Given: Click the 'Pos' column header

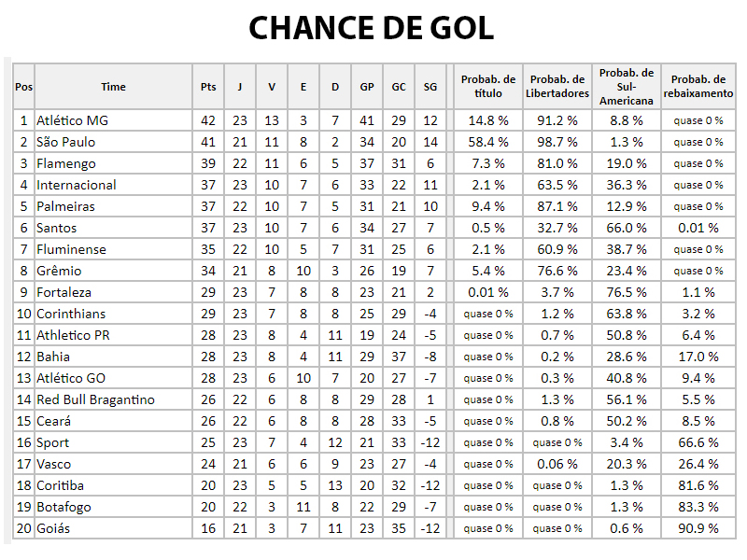Looking at the screenshot, I should click(x=24, y=87).
